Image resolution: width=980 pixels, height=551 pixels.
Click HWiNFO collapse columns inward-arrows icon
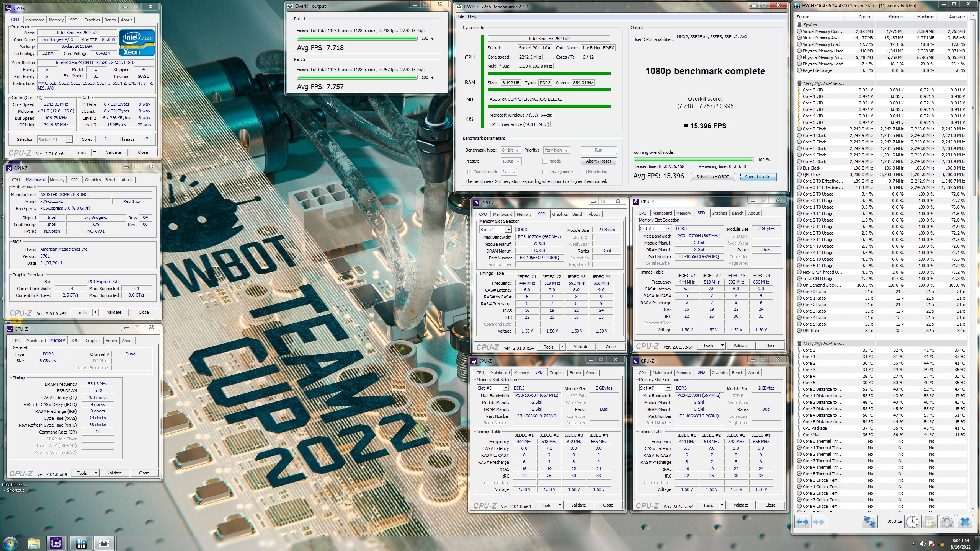pyautogui.click(x=818, y=522)
